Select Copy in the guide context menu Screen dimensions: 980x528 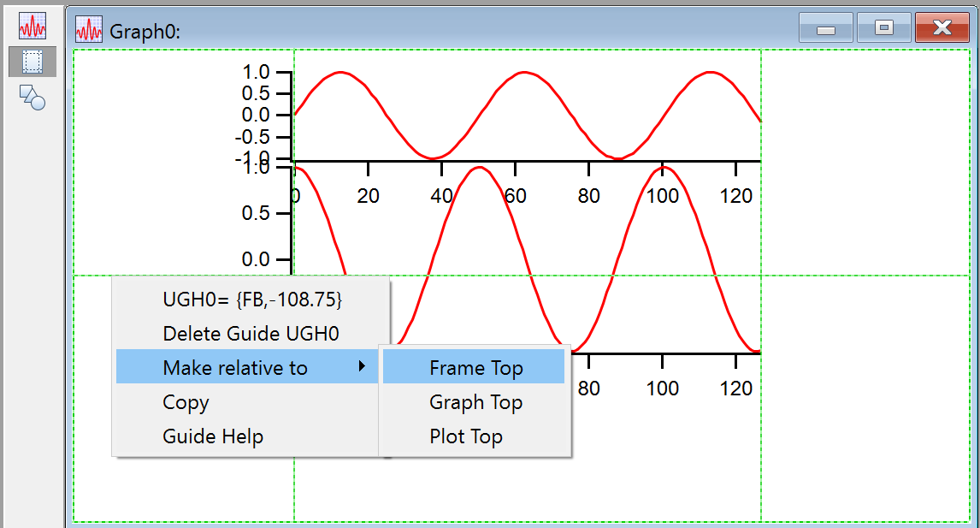tap(186, 402)
